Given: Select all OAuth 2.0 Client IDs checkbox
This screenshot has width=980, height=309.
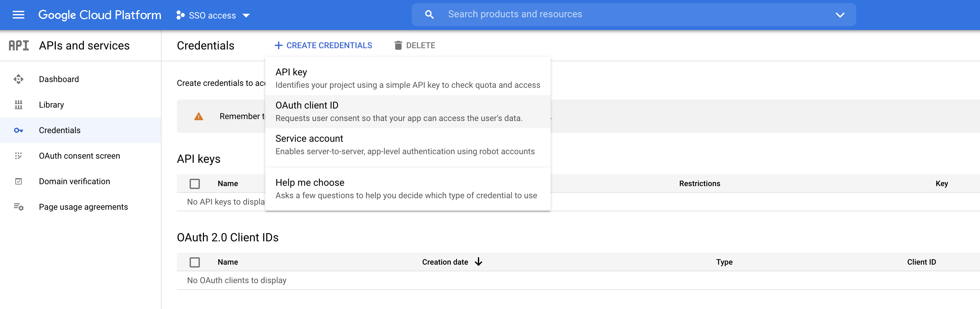Looking at the screenshot, I should tap(195, 262).
